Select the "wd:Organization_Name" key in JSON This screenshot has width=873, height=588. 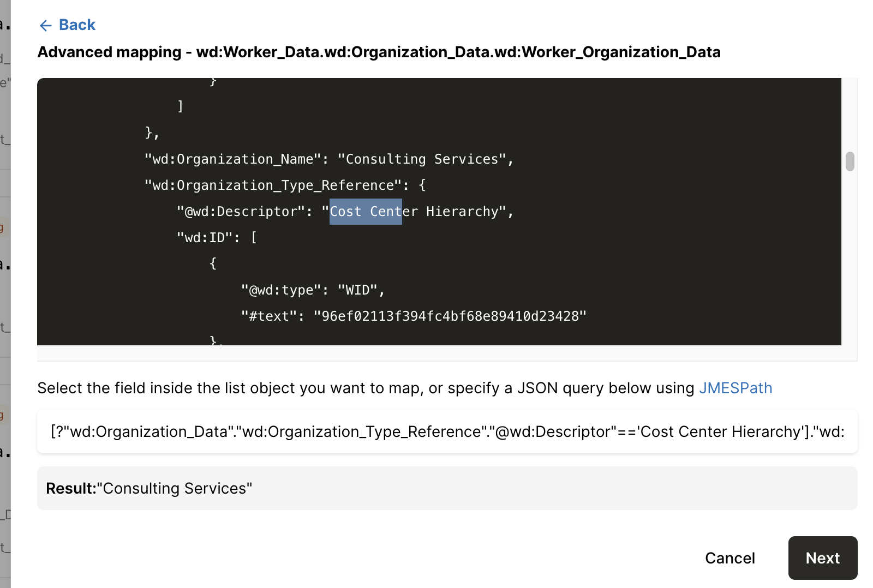tap(233, 159)
